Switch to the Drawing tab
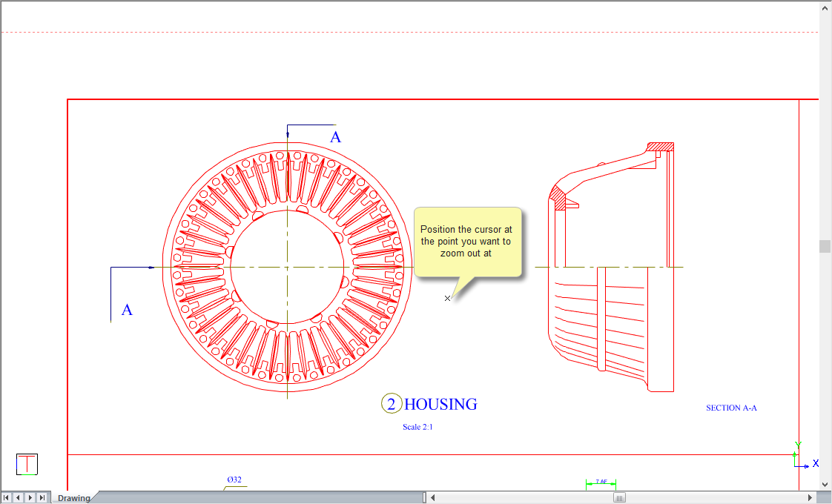The height and width of the screenshot is (504, 832). point(73,498)
